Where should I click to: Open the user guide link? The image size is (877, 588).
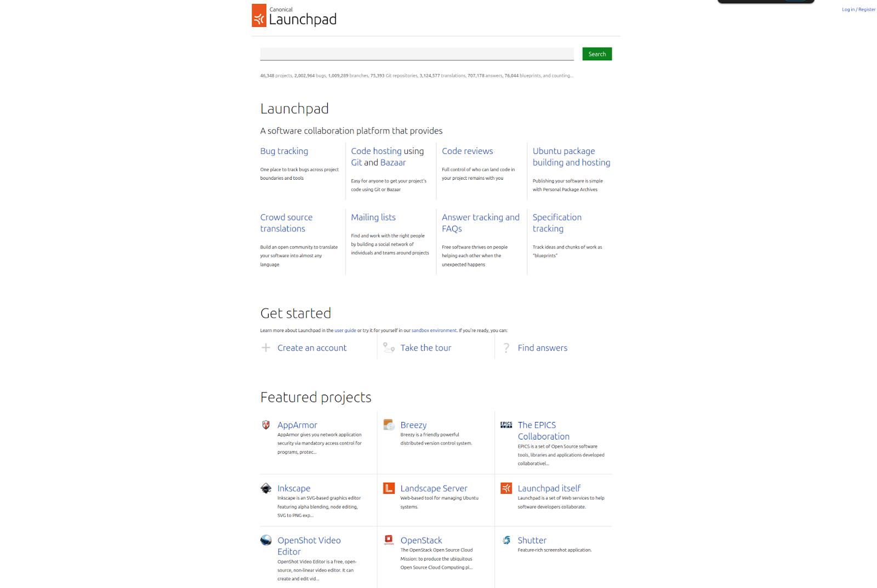tap(345, 330)
